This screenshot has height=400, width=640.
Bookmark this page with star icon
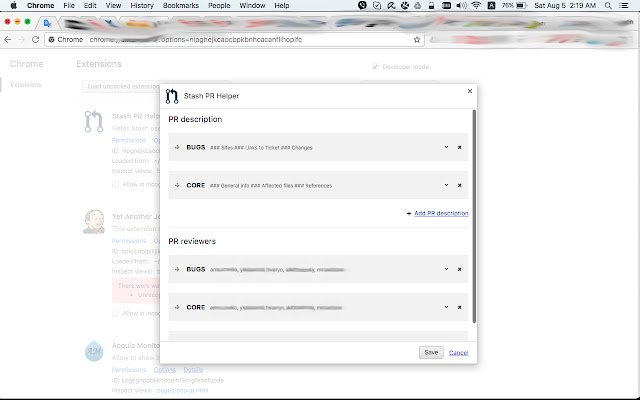[417, 40]
